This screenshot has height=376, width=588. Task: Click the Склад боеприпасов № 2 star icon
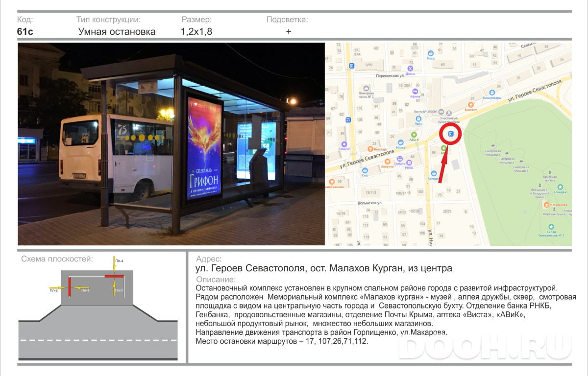(x=551, y=226)
